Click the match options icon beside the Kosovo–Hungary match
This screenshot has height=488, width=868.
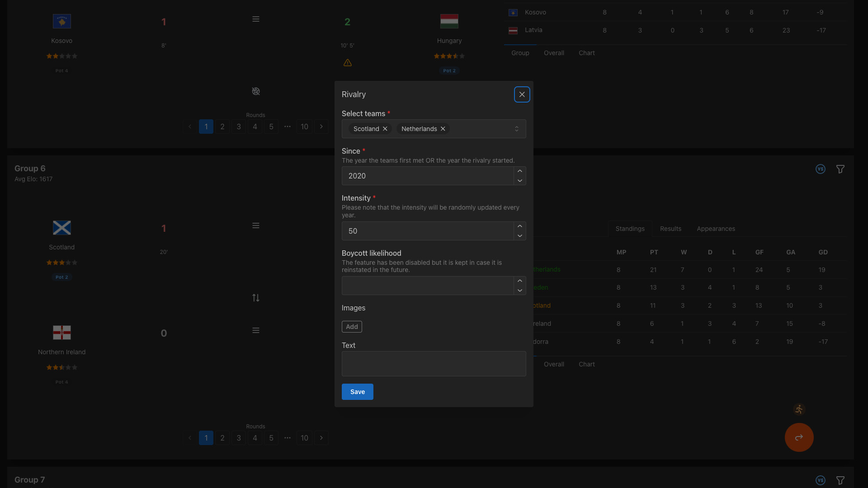256,19
